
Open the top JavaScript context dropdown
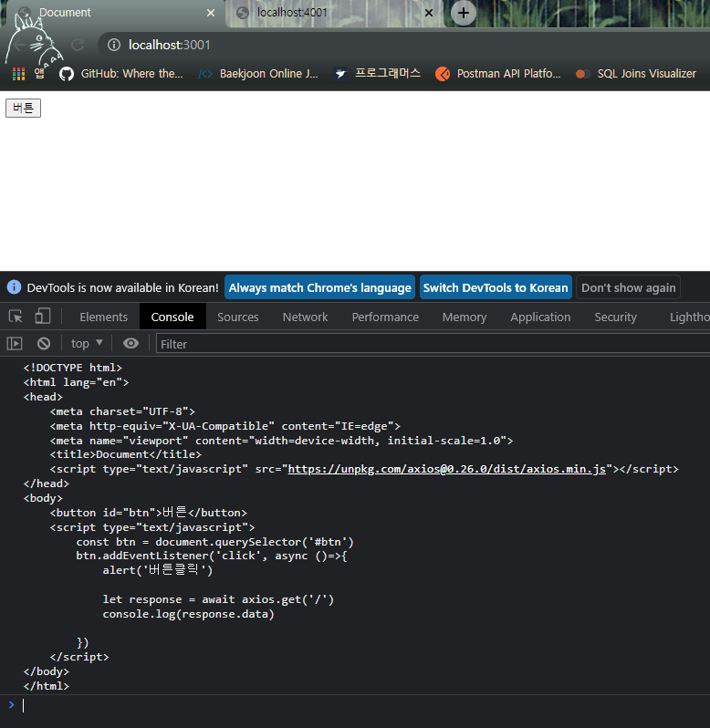point(87,344)
